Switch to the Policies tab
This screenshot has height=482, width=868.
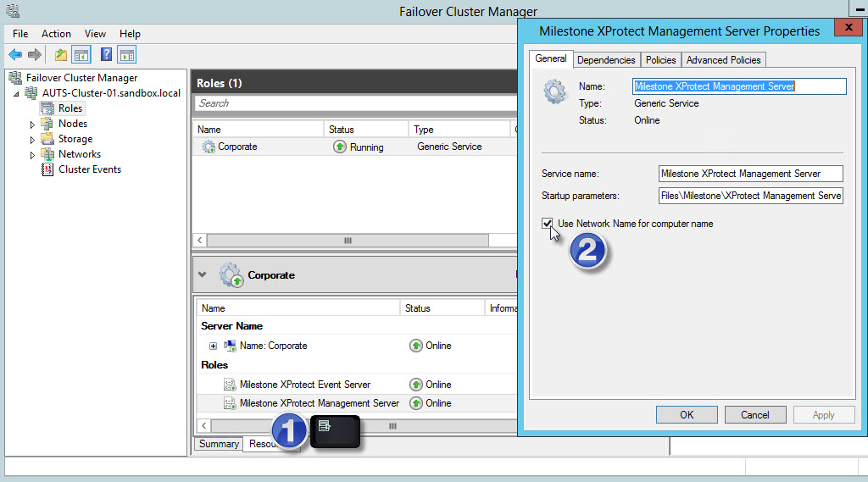pyautogui.click(x=660, y=60)
